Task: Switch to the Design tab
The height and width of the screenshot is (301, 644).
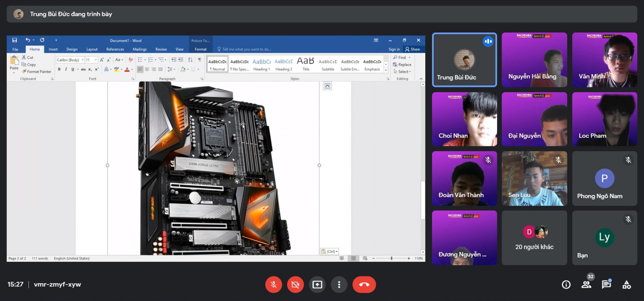Action: coord(72,49)
